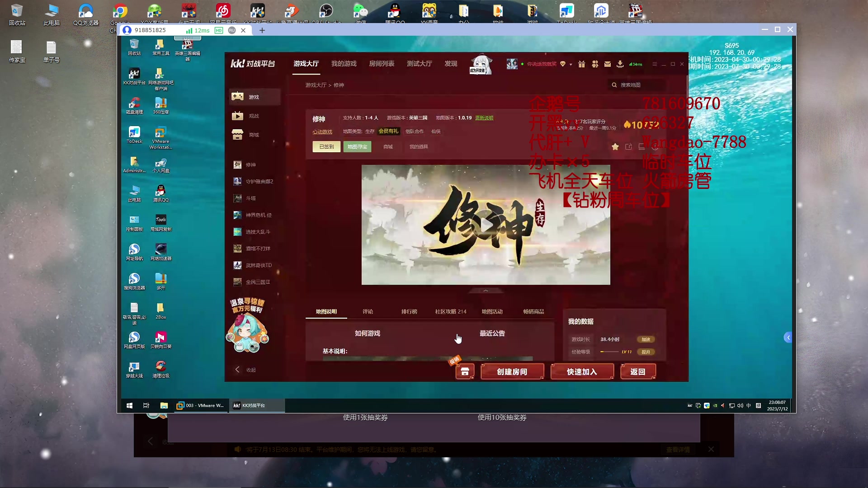Click the friends icon in KK header
Image resolution: width=868 pixels, height=488 pixels.
click(595, 64)
